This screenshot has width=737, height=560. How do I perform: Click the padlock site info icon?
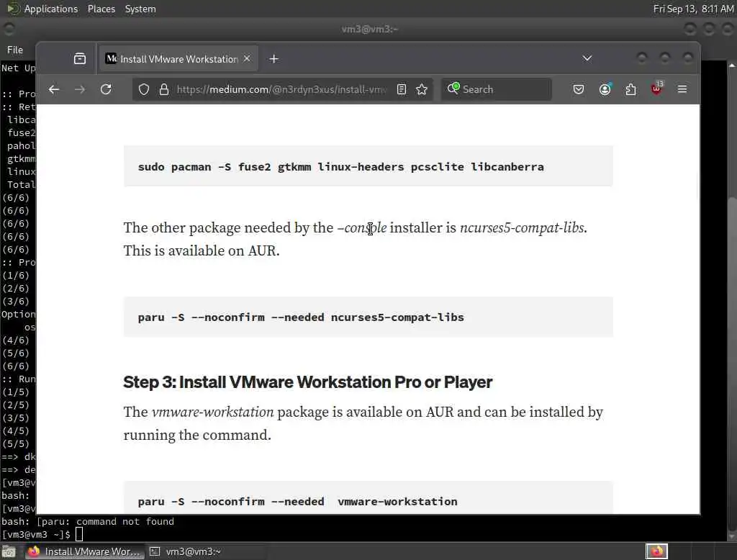[x=164, y=89]
